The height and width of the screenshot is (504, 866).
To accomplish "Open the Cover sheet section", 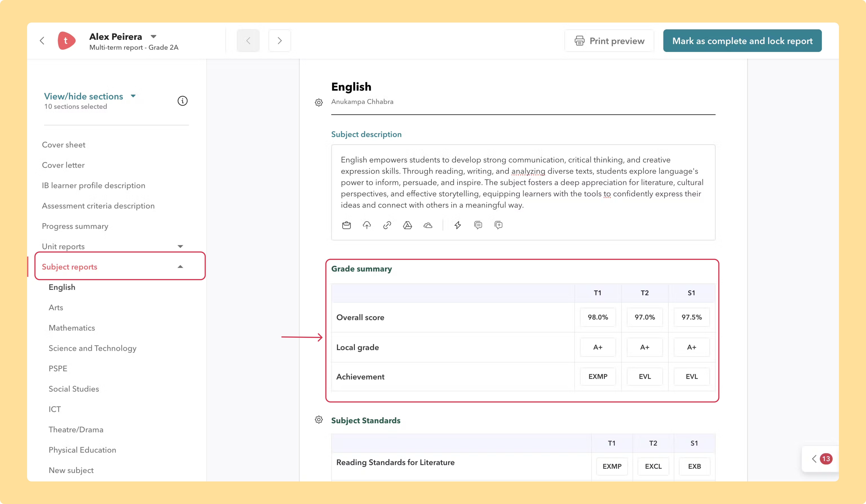I will tap(64, 145).
